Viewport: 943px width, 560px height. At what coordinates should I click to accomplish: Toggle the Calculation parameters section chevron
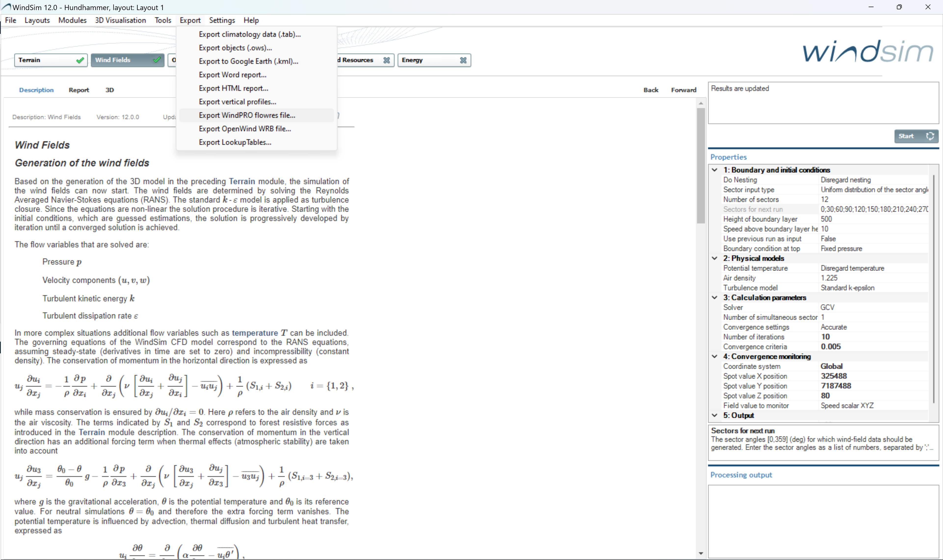pos(714,298)
